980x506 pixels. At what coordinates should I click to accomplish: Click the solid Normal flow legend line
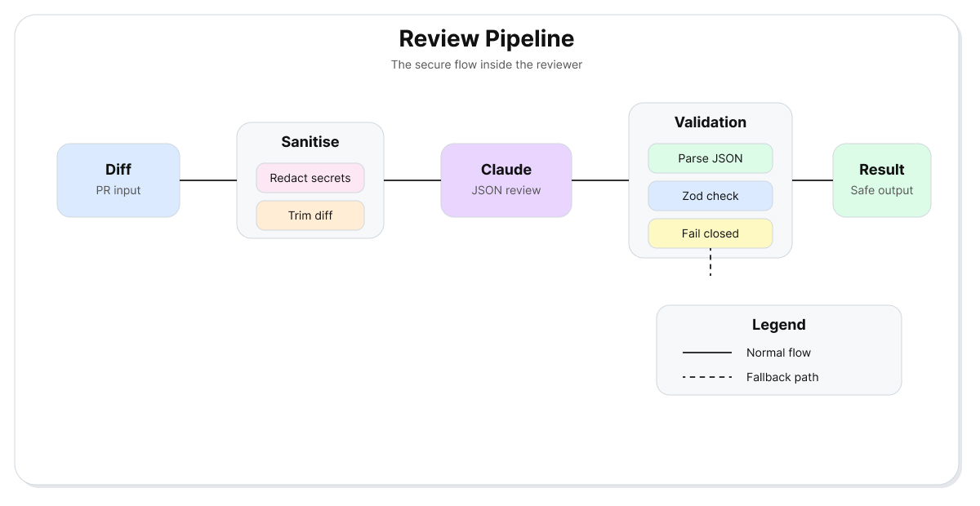click(707, 353)
